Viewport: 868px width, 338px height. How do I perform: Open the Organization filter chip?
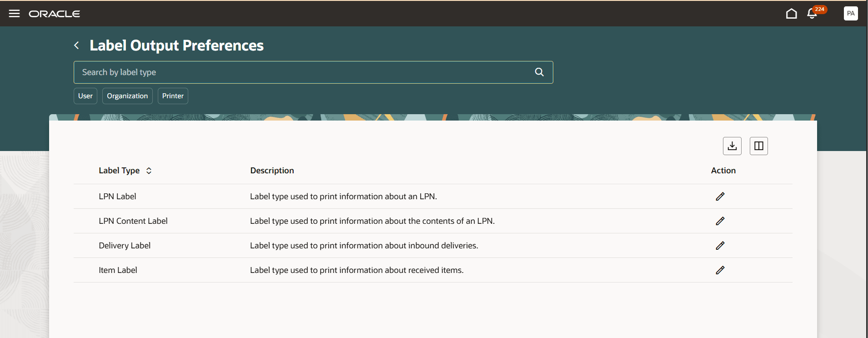click(127, 96)
